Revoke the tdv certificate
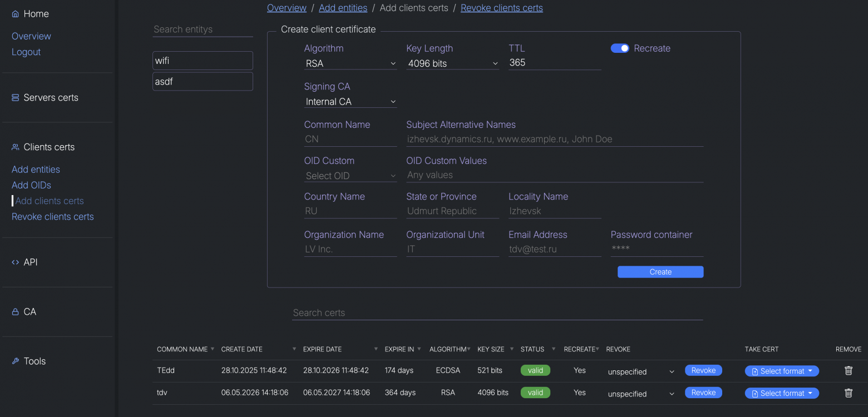Image resolution: width=868 pixels, height=417 pixels. click(703, 393)
